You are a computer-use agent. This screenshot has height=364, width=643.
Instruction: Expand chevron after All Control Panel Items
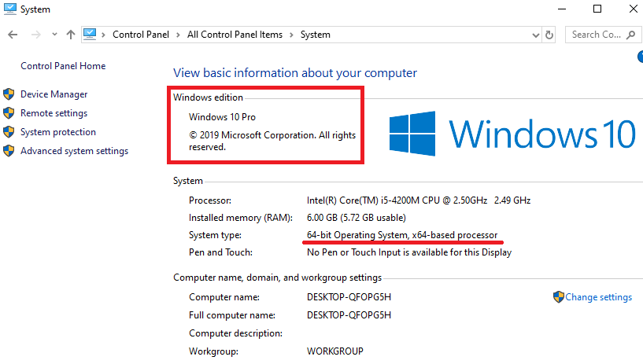click(x=291, y=35)
